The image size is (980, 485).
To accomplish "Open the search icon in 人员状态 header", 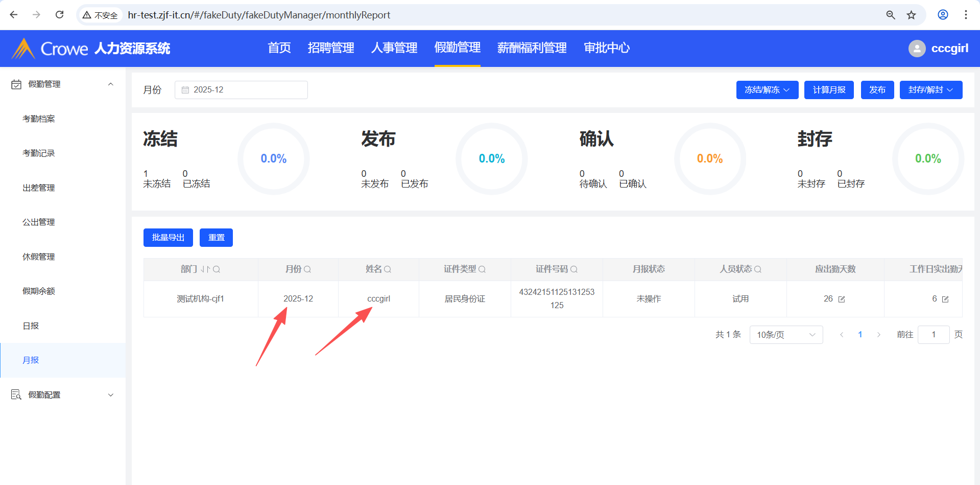I will click(x=758, y=269).
